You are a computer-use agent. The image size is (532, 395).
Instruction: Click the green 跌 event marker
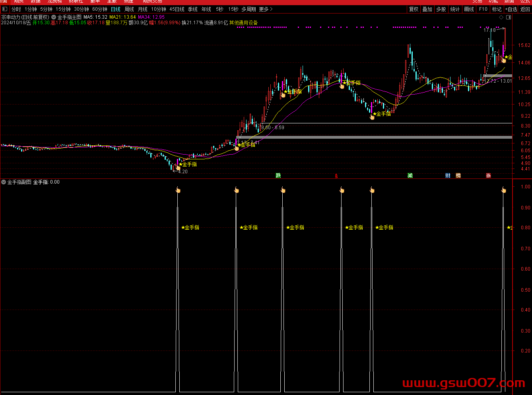[x=278, y=175]
